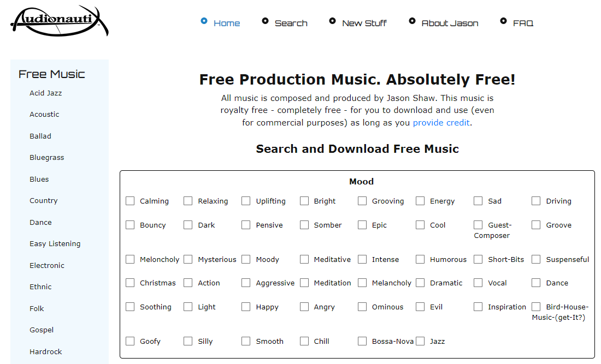This screenshot has height=364, width=601.
Task: Enable the Epic mood checkbox
Action: 362,225
